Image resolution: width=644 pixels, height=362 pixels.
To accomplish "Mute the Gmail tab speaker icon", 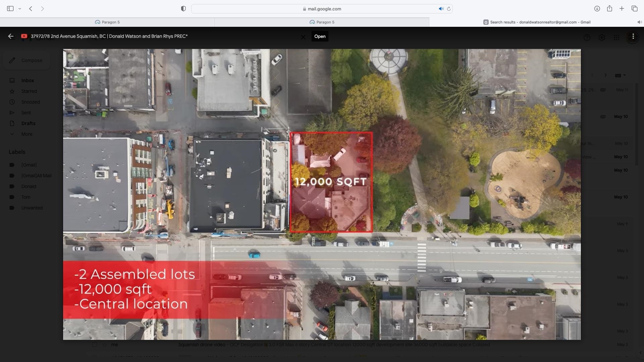I will click(639, 22).
